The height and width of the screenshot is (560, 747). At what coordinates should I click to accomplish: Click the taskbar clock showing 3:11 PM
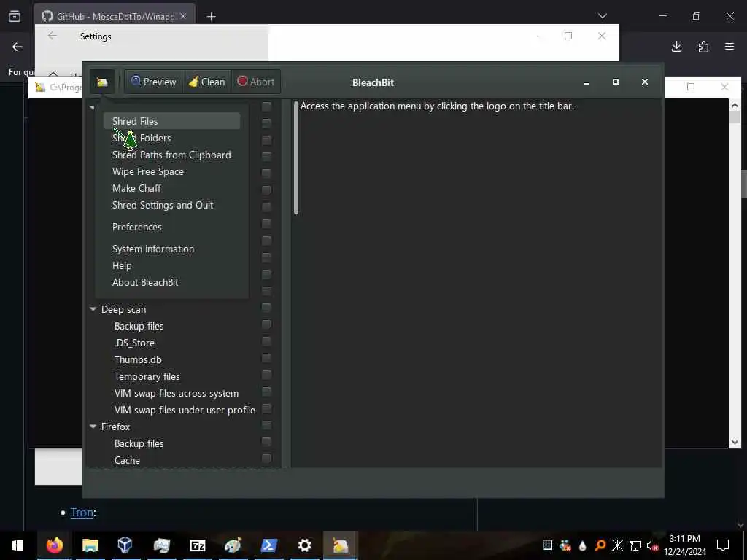click(684, 545)
